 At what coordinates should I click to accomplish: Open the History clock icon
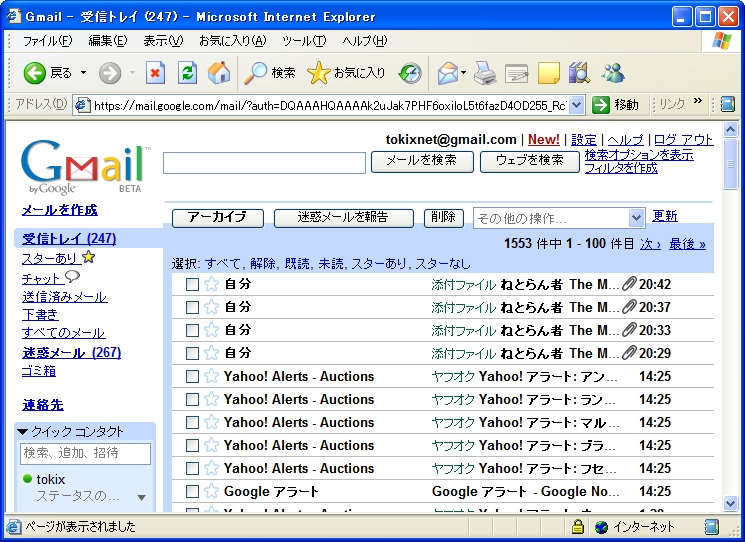point(410,73)
